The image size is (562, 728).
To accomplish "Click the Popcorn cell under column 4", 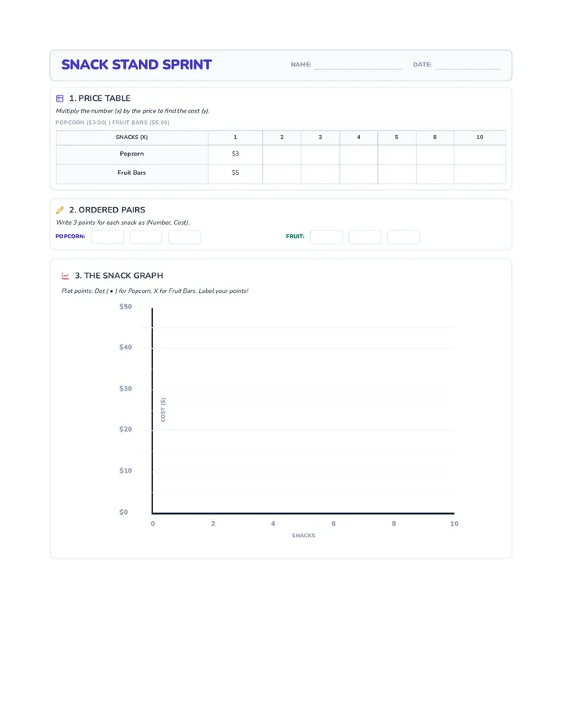I will coord(359,155).
